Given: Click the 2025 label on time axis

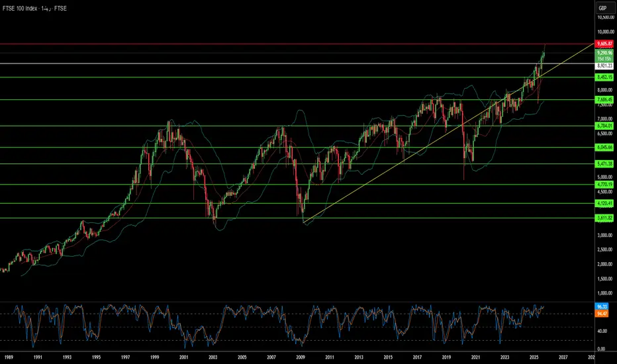Looking at the screenshot, I should (x=534, y=357).
